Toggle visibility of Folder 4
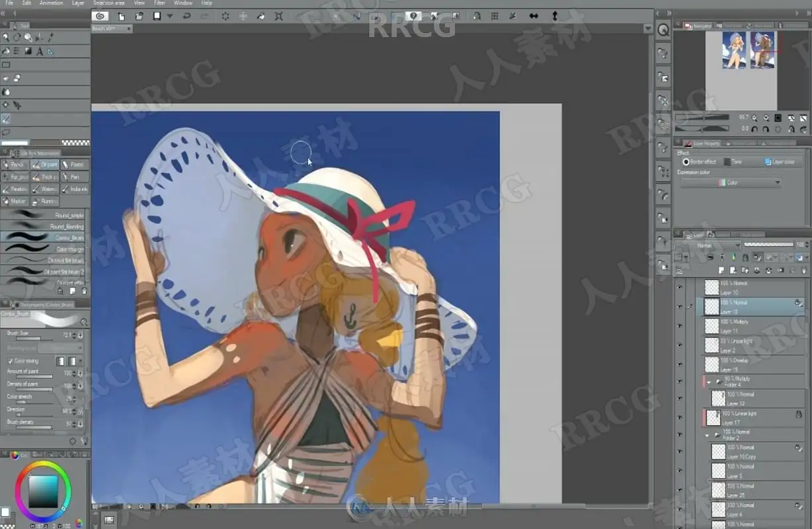This screenshot has height=529, width=812. coord(680,382)
